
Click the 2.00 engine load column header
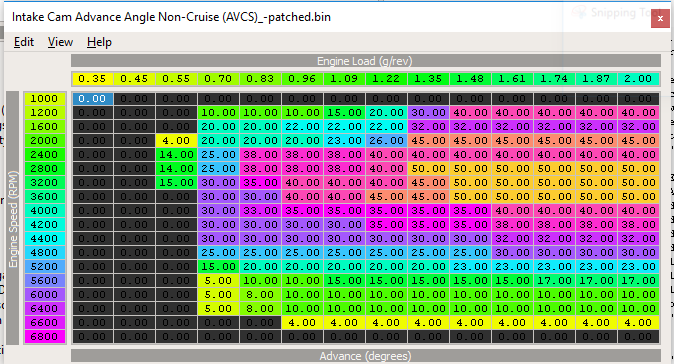(x=638, y=79)
